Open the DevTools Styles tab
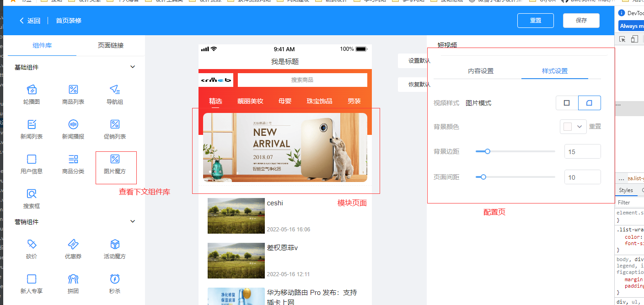 tap(626, 190)
